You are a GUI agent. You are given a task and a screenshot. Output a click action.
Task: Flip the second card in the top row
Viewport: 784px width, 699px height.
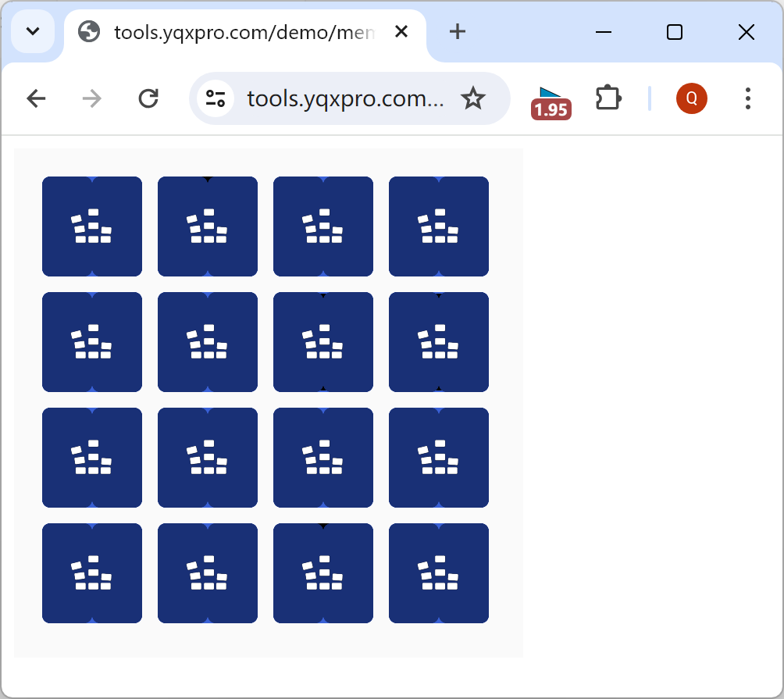click(208, 226)
